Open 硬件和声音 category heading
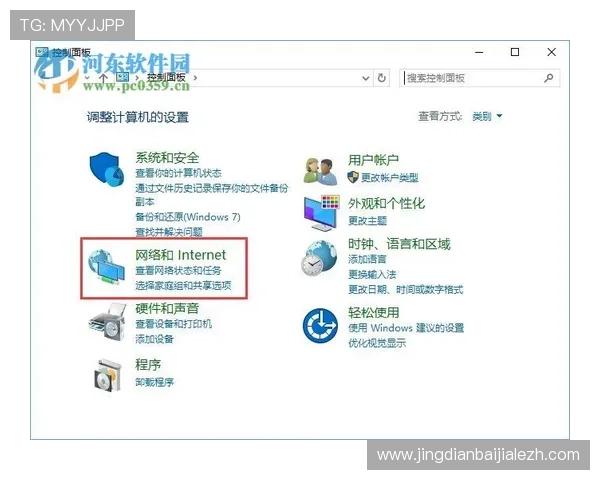 click(x=167, y=308)
